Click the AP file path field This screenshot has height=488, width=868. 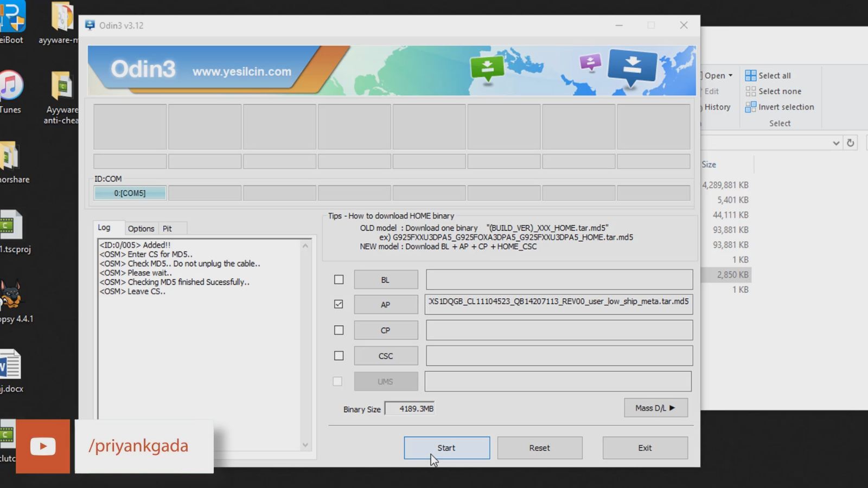(x=559, y=304)
